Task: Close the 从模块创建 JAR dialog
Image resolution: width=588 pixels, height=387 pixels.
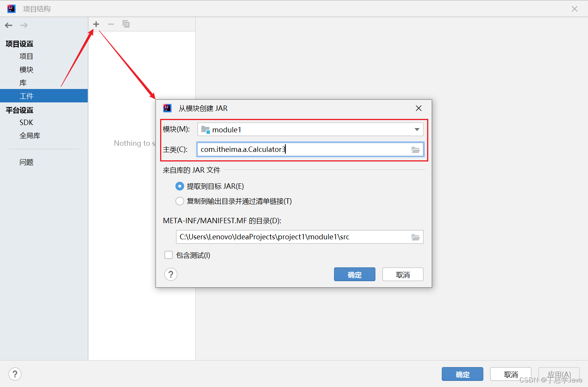Action: (x=419, y=108)
